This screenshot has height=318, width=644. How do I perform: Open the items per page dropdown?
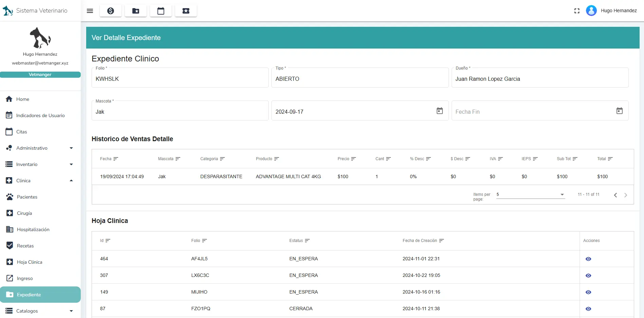(x=531, y=194)
